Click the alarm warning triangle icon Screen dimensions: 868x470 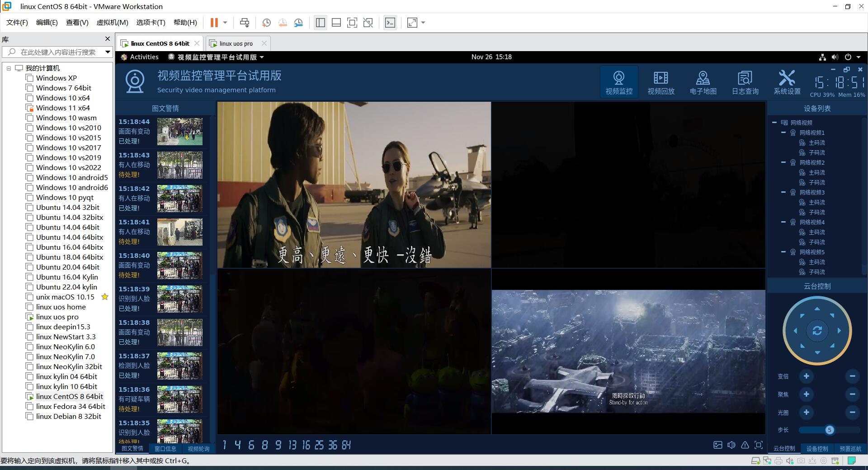[x=745, y=445]
